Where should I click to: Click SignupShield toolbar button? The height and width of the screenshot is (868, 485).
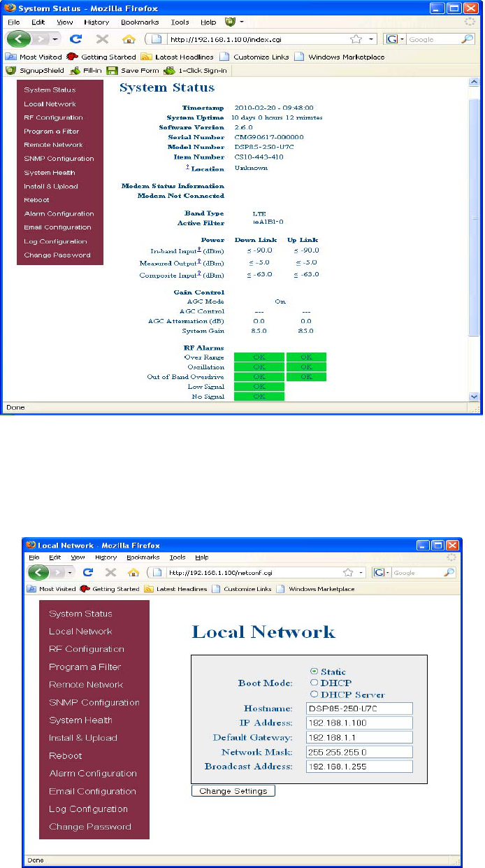(x=36, y=71)
